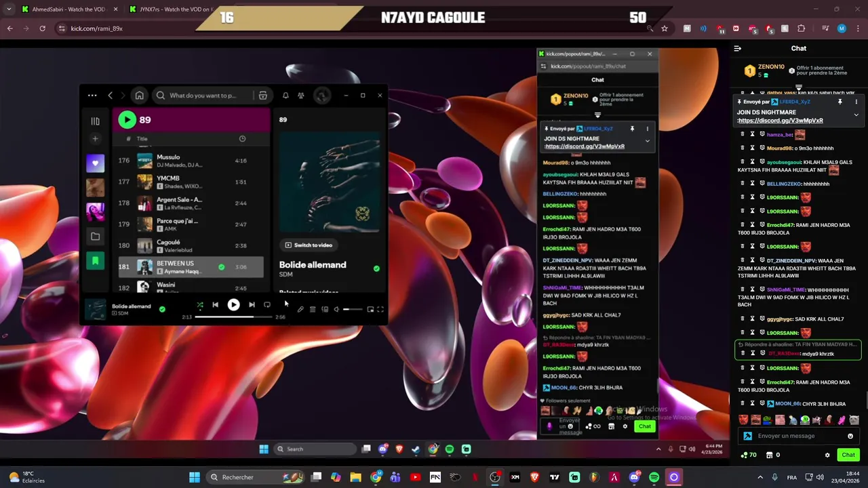The height and width of the screenshot is (488, 868).
Task: Adjust the Spotify volume slider
Action: click(x=353, y=310)
